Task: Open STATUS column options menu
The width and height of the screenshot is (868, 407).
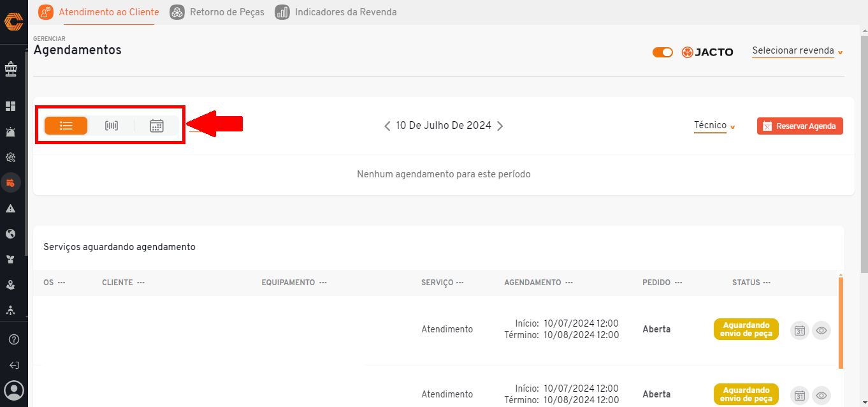Action: pyautogui.click(x=767, y=283)
